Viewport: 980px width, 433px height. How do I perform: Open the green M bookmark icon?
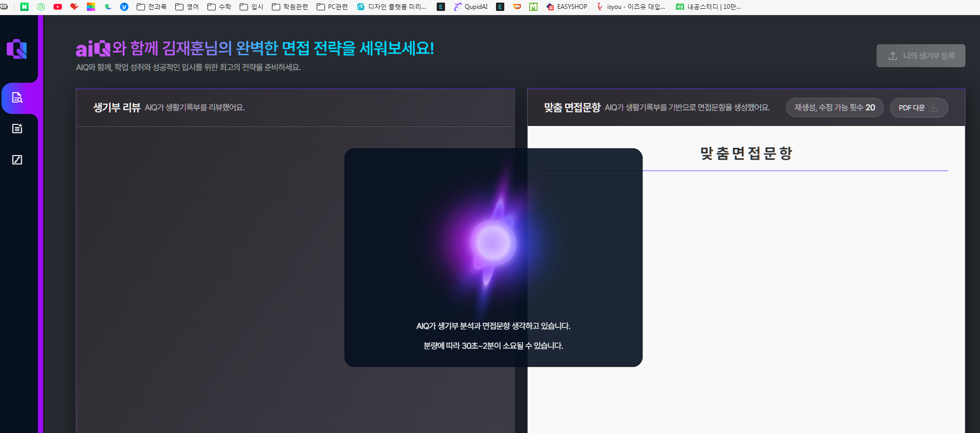coord(533,7)
